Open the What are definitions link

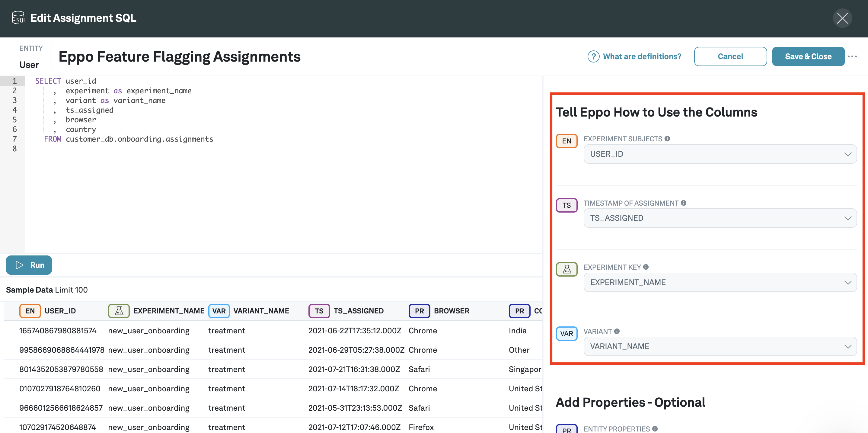pyautogui.click(x=642, y=56)
